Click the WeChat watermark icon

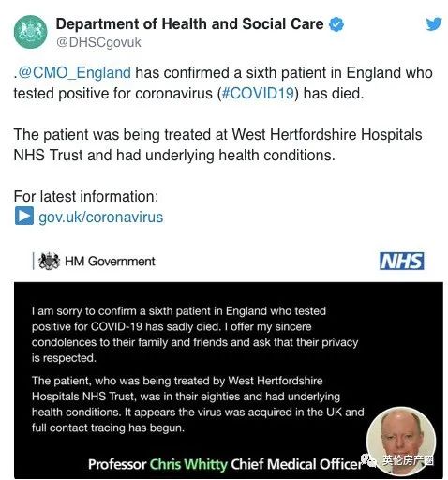369,460
